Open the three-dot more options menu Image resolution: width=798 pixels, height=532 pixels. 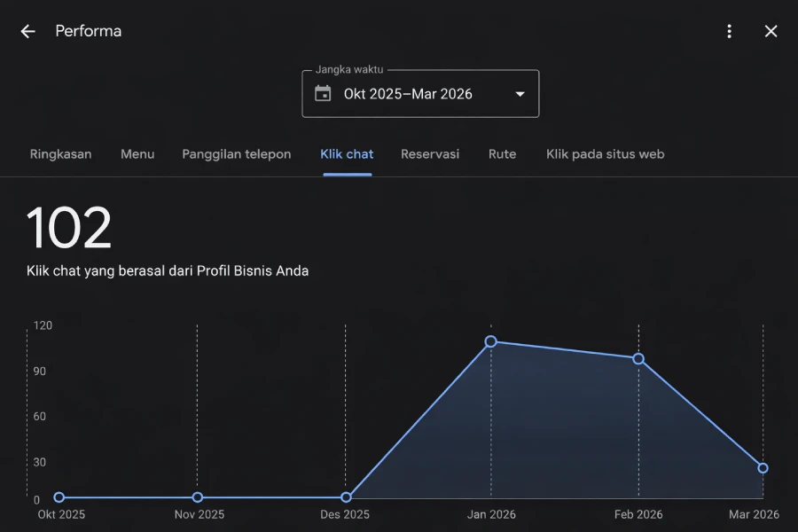[x=730, y=32]
